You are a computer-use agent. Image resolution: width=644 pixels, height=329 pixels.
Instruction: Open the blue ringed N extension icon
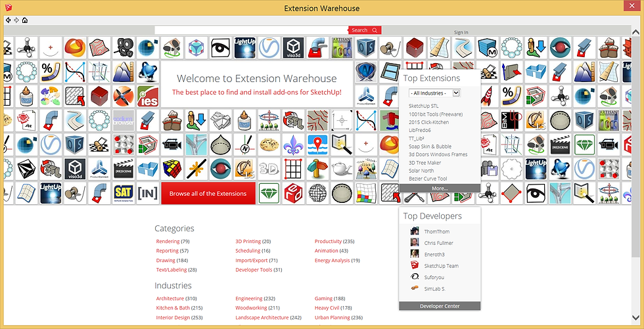click(366, 72)
